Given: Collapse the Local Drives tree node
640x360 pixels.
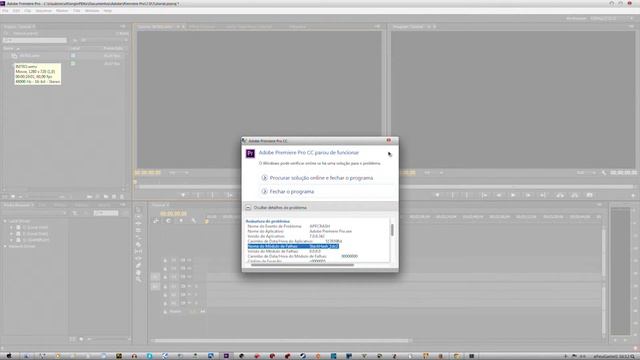Looking at the screenshot, I should point(5,221).
